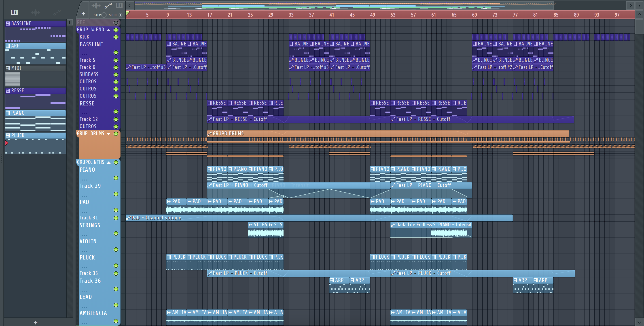The image size is (644, 326).
Task: Select the automation clip focus icon in playlist header
Action: click(108, 6)
